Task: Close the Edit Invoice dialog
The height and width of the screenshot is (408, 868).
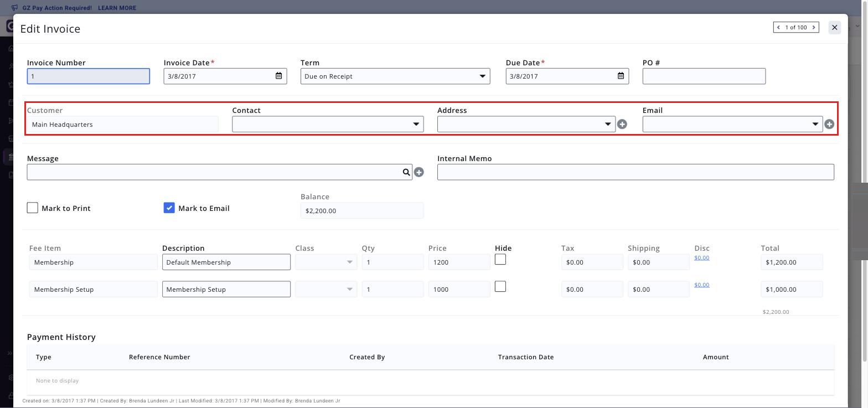Action: [835, 27]
